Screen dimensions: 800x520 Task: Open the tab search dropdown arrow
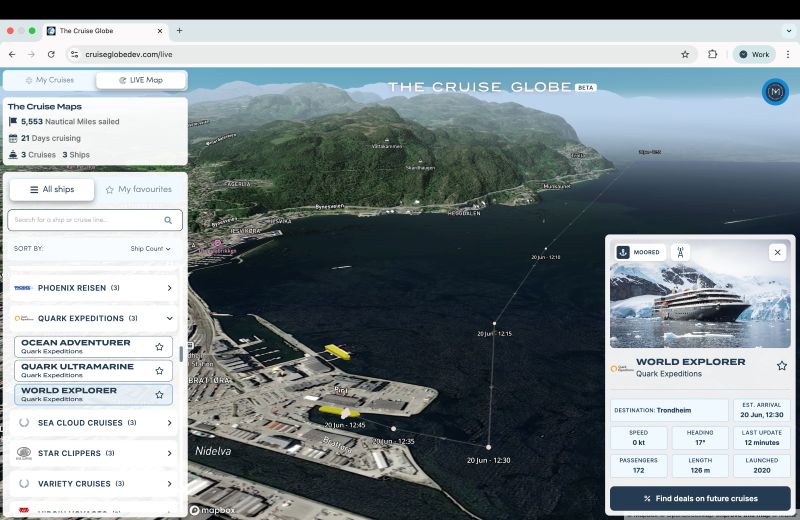(789, 31)
